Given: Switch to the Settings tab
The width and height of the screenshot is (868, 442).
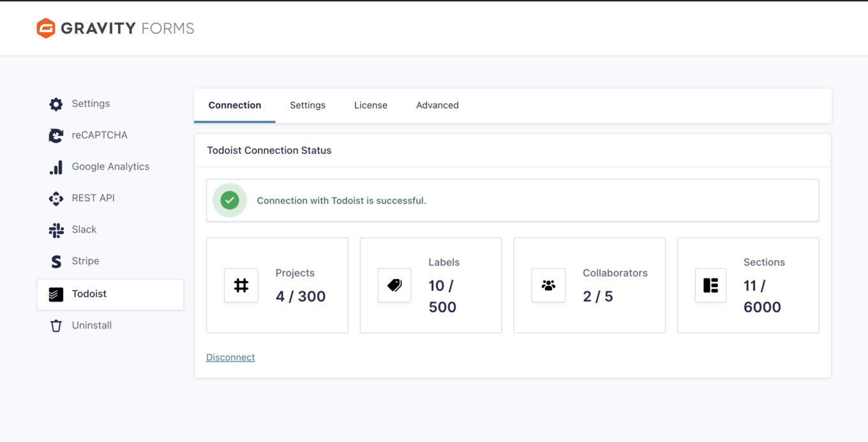Looking at the screenshot, I should click(x=308, y=105).
